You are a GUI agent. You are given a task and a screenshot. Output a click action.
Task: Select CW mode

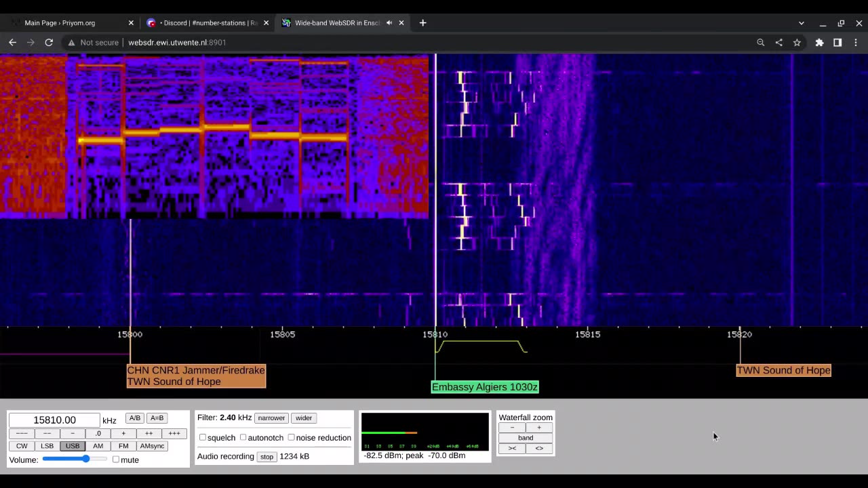[22, 446]
